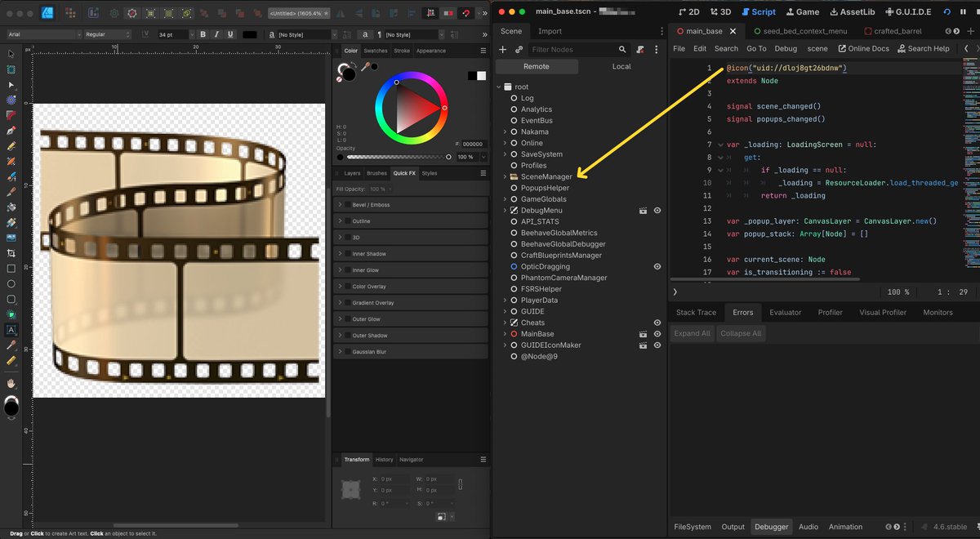
Task: Toggle visibility of the OpticDragging node
Action: coord(657,266)
